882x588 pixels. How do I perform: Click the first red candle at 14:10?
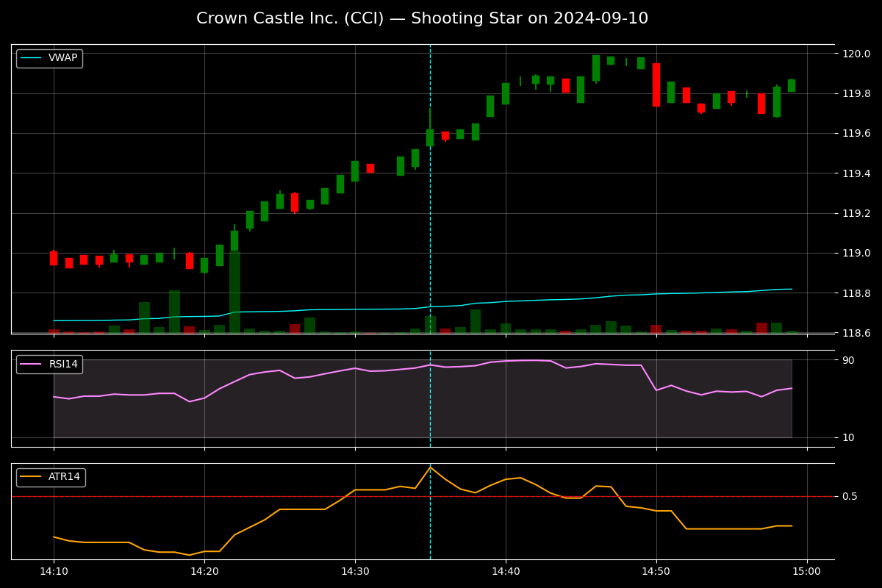(x=54, y=258)
